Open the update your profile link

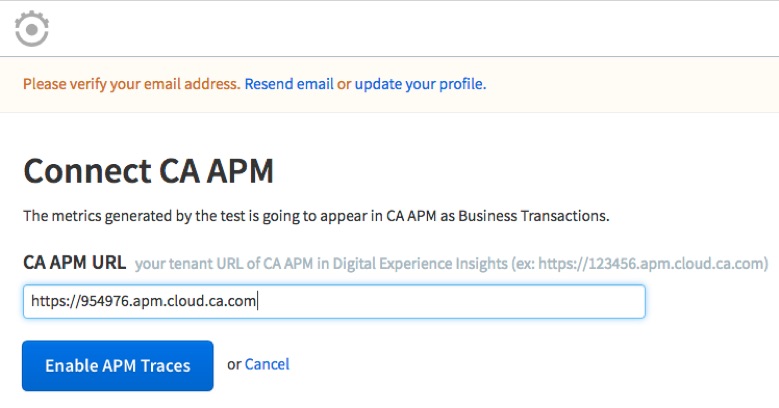[x=420, y=84]
